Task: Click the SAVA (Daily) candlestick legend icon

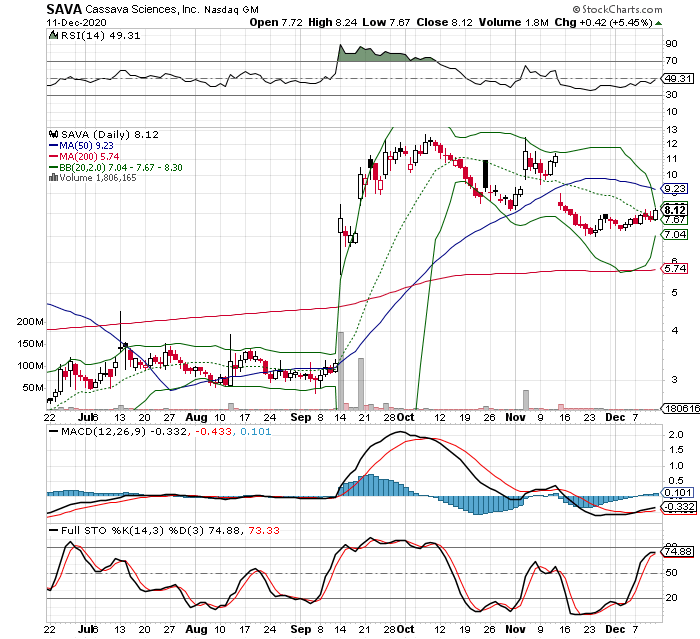Action: point(51,133)
